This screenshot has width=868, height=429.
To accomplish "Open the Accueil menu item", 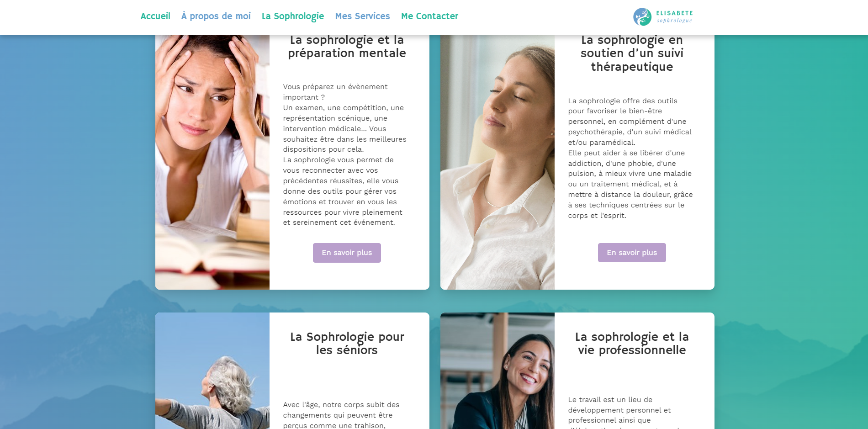I will pos(155,16).
